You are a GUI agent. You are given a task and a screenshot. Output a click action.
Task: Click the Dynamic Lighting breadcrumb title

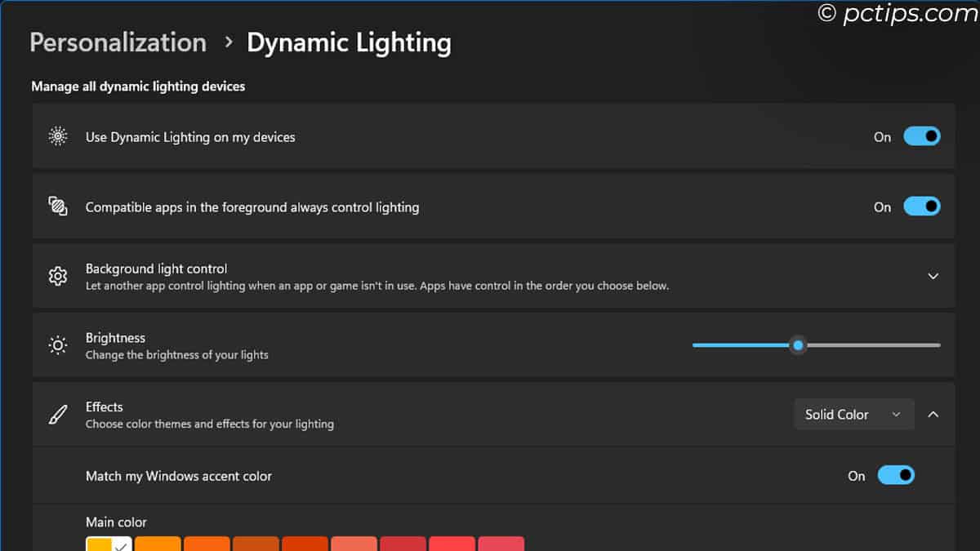point(349,42)
